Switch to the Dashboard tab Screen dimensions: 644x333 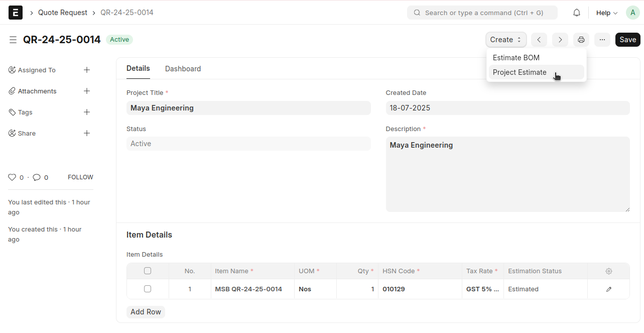pos(183,69)
